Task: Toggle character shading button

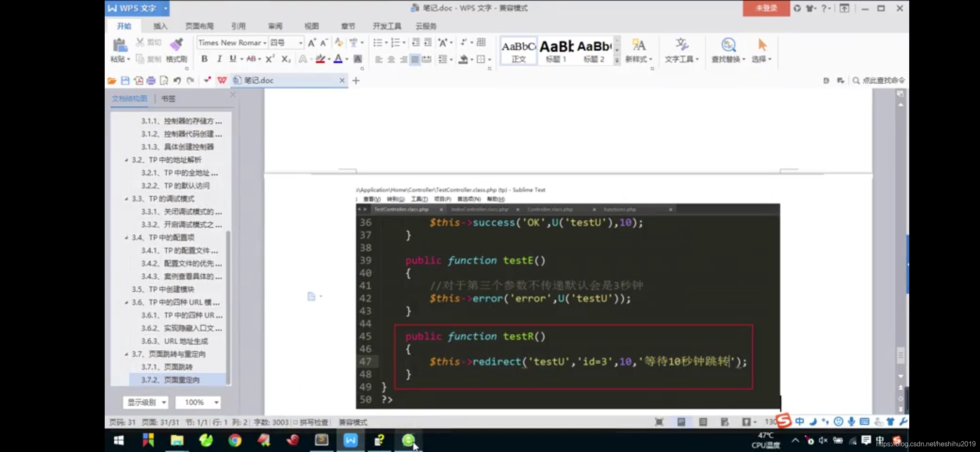Action: (x=358, y=59)
